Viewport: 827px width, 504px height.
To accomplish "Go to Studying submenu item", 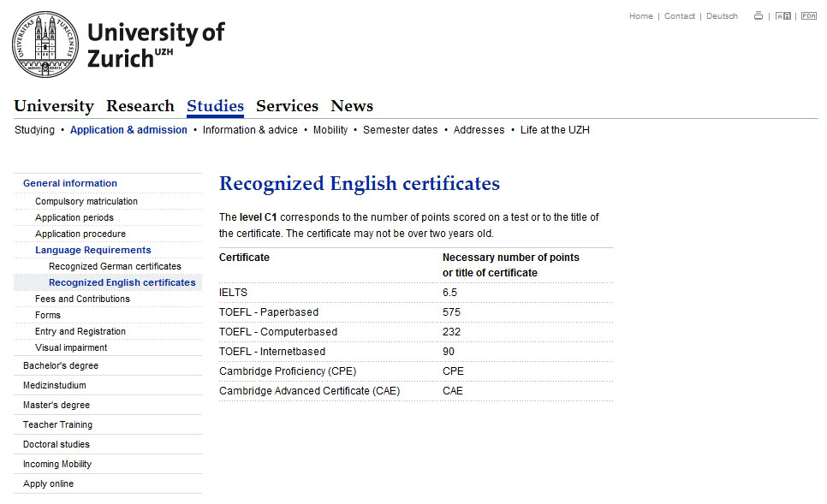I will click(34, 130).
